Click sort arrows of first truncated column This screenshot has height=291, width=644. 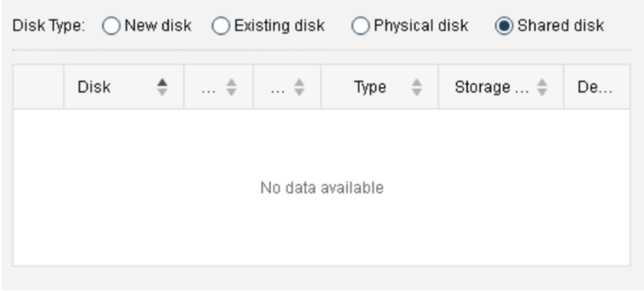point(232,87)
